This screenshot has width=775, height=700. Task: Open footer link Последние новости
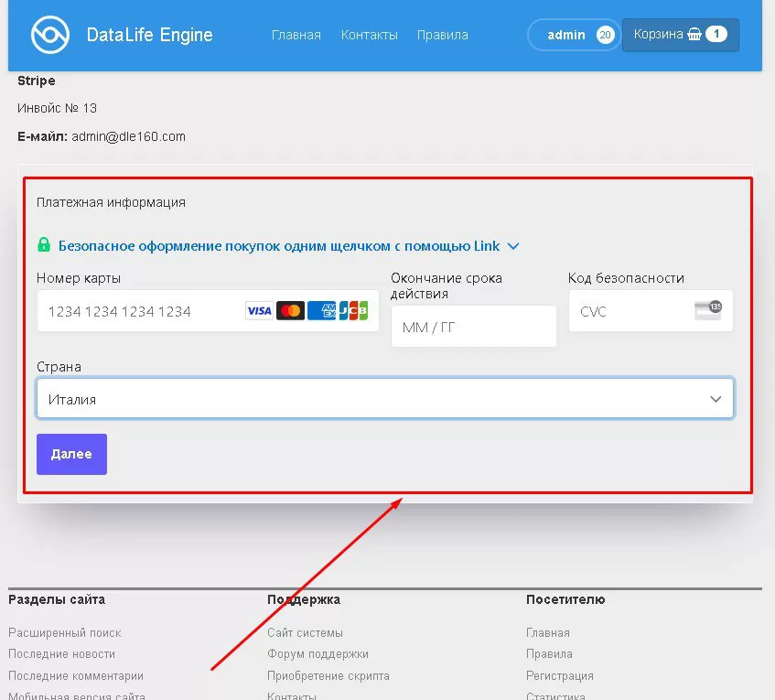(62, 654)
